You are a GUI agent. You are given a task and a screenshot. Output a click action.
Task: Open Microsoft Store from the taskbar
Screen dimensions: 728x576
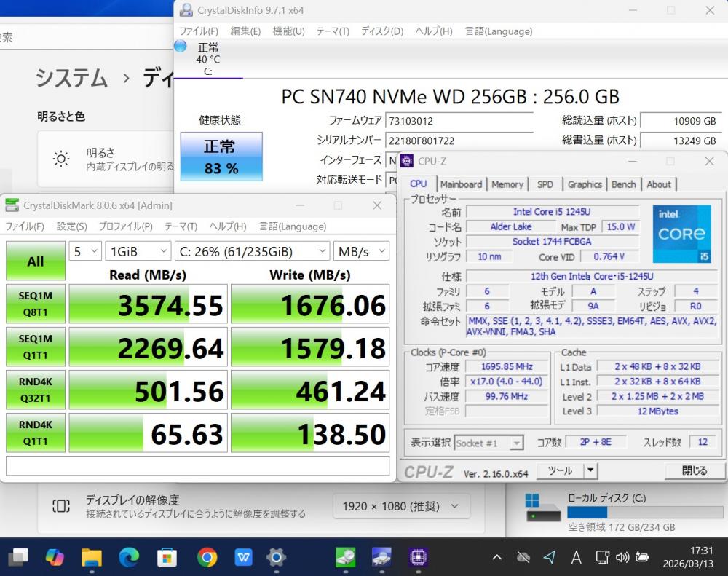tap(167, 556)
